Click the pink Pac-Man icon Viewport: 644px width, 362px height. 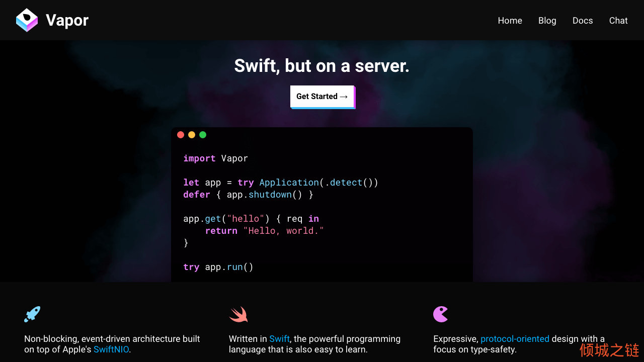441,314
